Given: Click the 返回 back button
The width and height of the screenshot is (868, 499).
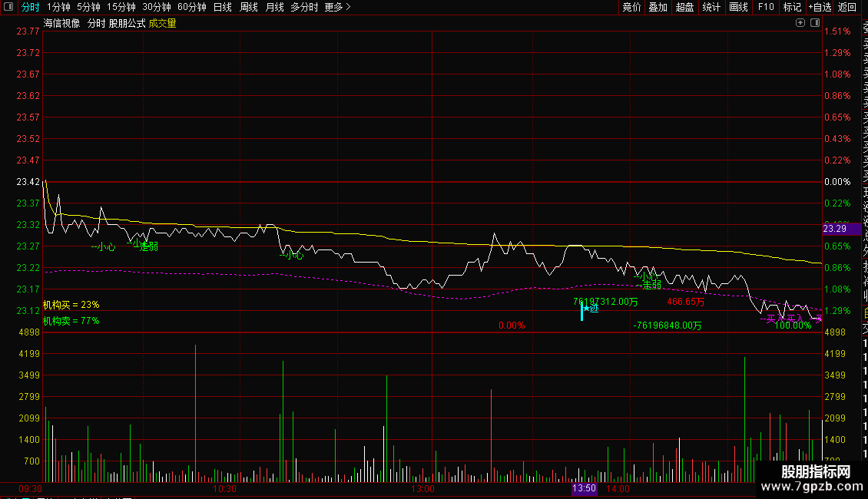Looking at the screenshot, I should pyautogui.click(x=847, y=7).
